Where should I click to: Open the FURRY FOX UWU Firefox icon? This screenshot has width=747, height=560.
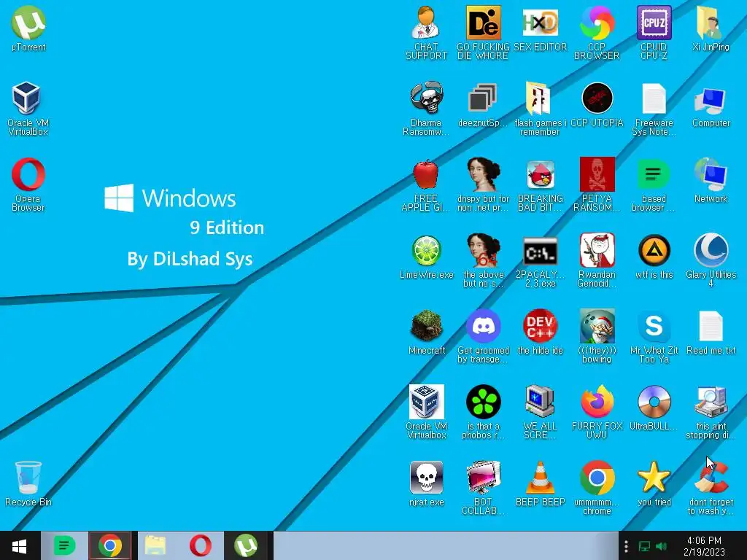click(597, 402)
